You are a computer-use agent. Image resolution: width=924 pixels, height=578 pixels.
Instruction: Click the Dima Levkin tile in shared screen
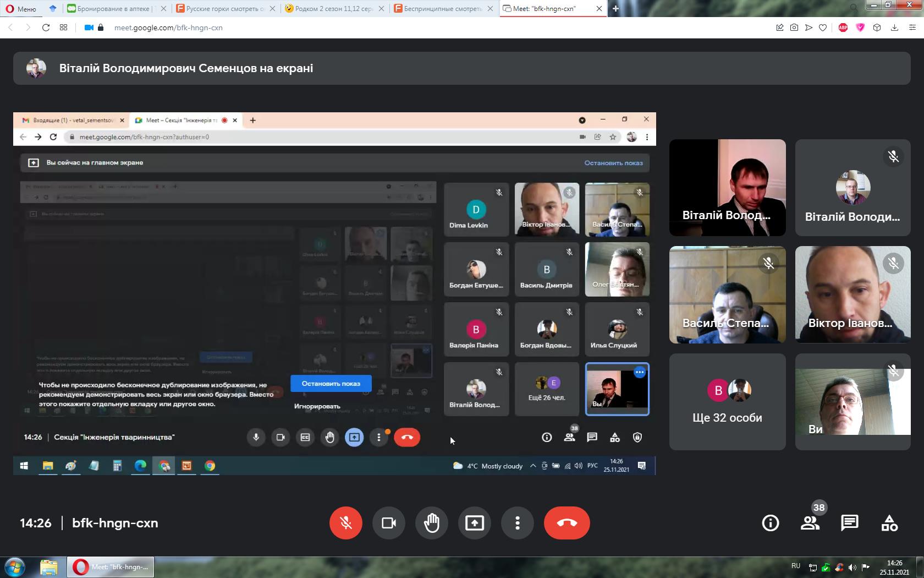pyautogui.click(x=476, y=209)
